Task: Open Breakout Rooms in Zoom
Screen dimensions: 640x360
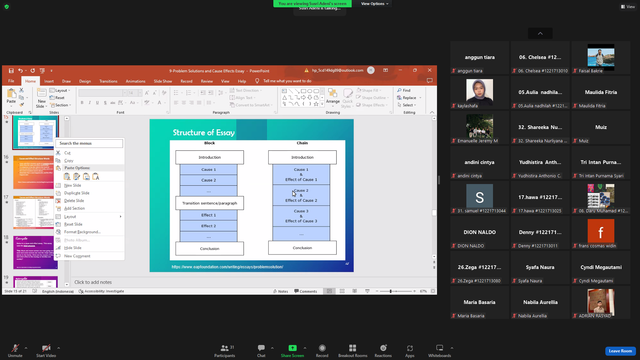Action: 353,351
